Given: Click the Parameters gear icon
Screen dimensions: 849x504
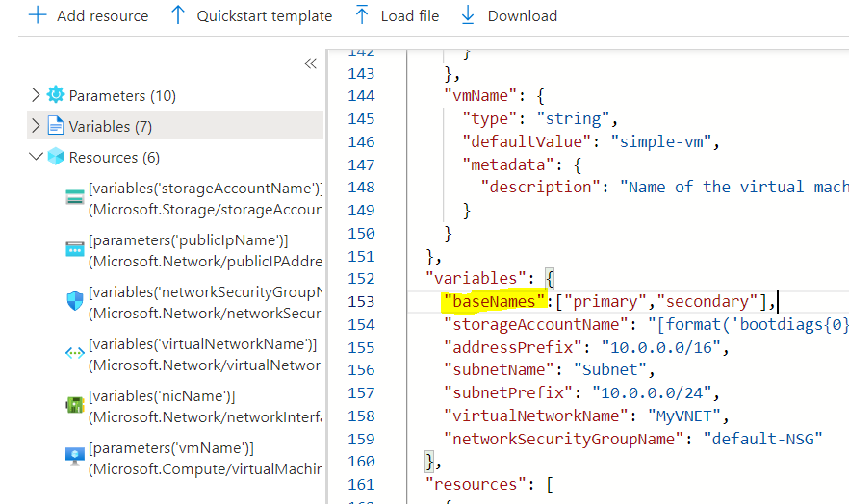Looking at the screenshot, I should (55, 95).
